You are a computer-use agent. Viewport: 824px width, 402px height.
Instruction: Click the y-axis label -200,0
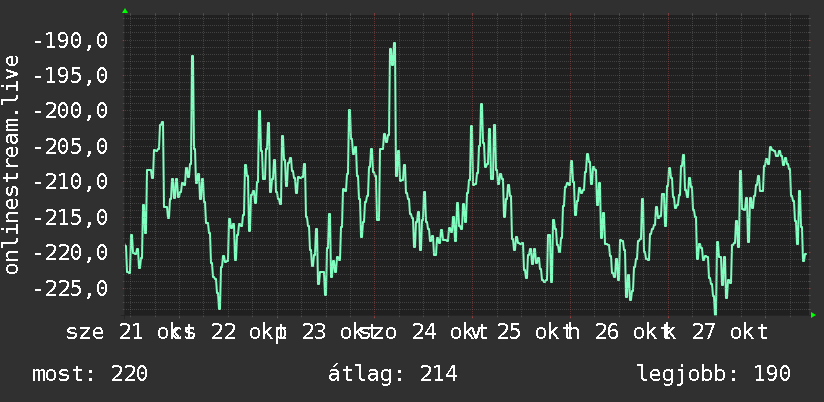tap(70, 111)
